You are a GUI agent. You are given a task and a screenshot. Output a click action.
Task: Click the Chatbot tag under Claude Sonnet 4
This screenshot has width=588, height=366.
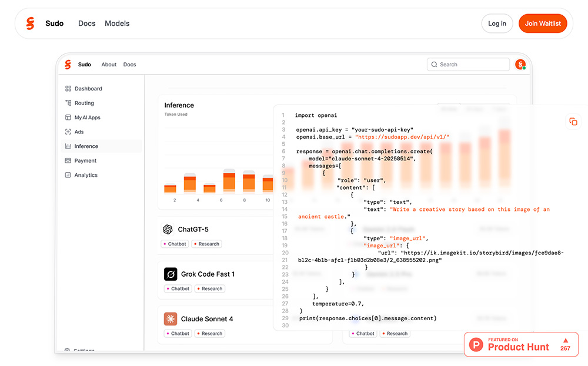178,334
